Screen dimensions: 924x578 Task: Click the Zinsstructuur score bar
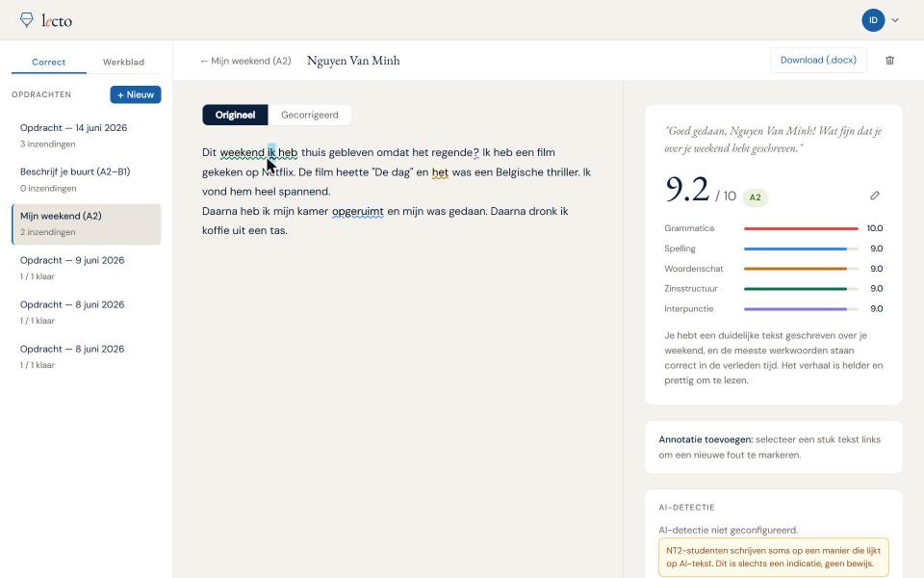(801, 289)
